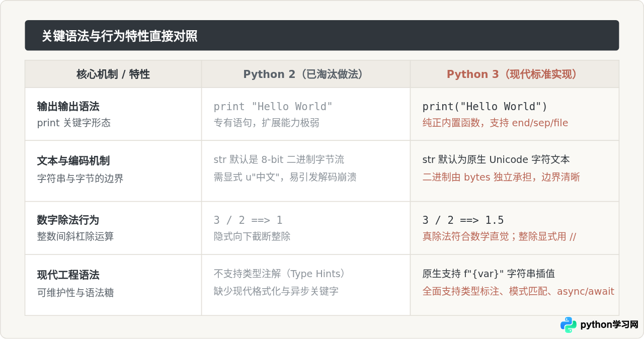Click '缺少现代格式化与异步关键字'
Viewport: 644px width, 339px height.
[276, 291]
